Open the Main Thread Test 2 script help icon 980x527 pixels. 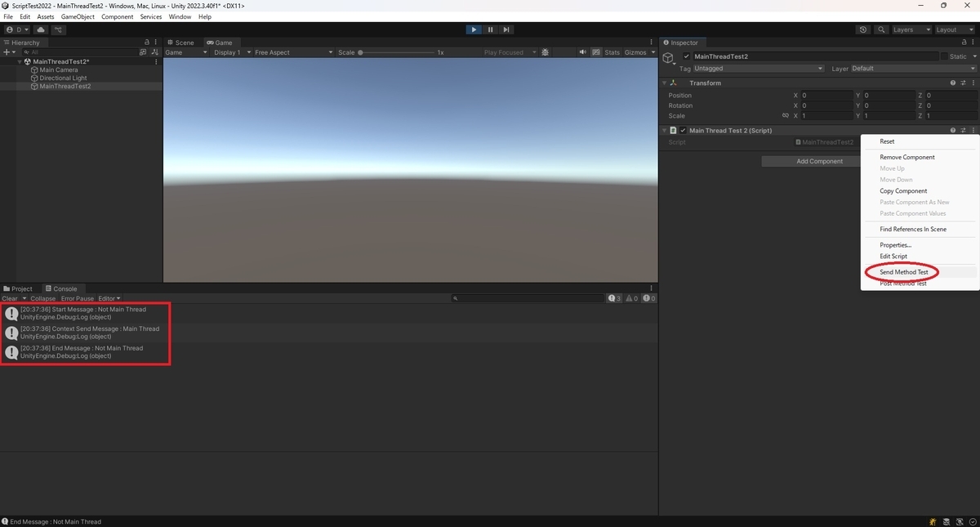[x=953, y=131]
